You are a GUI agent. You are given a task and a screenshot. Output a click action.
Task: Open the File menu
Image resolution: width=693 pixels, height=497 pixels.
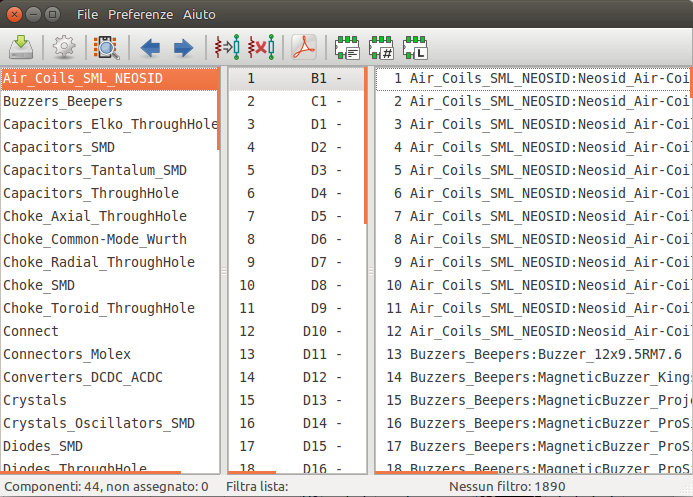pos(87,15)
